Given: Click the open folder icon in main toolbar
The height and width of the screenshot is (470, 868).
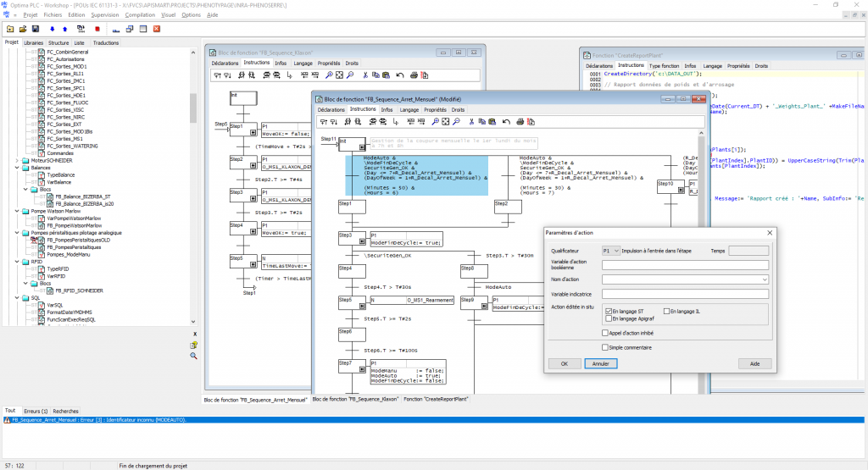Looking at the screenshot, I should pos(23,29).
